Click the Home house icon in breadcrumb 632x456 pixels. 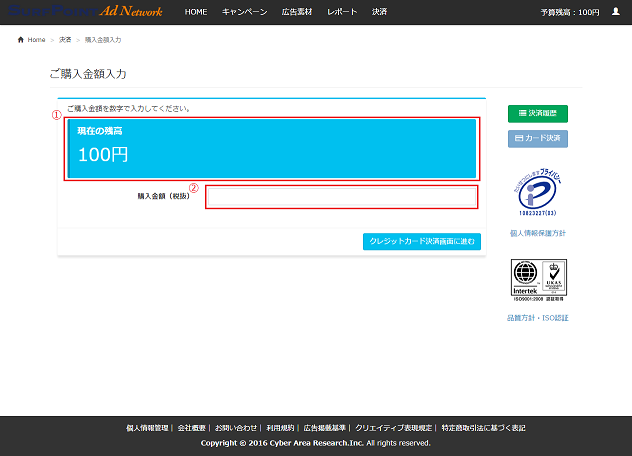(21, 40)
